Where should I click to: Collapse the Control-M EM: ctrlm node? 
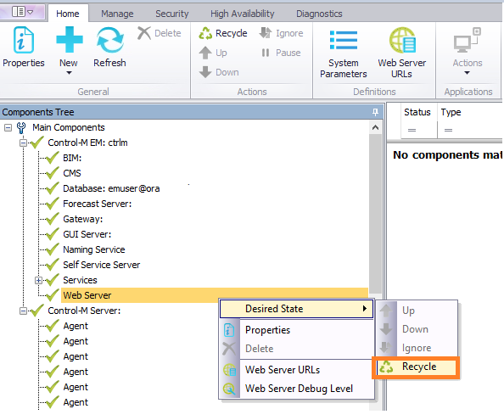click(23, 143)
